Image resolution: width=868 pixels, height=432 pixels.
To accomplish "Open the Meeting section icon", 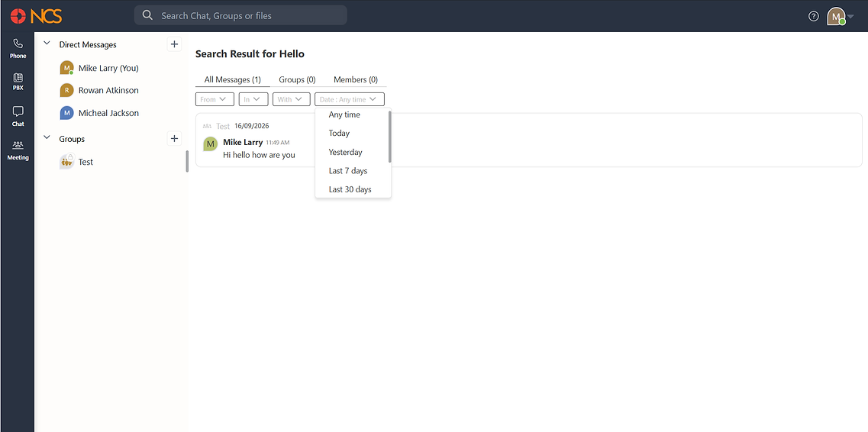I will [18, 150].
